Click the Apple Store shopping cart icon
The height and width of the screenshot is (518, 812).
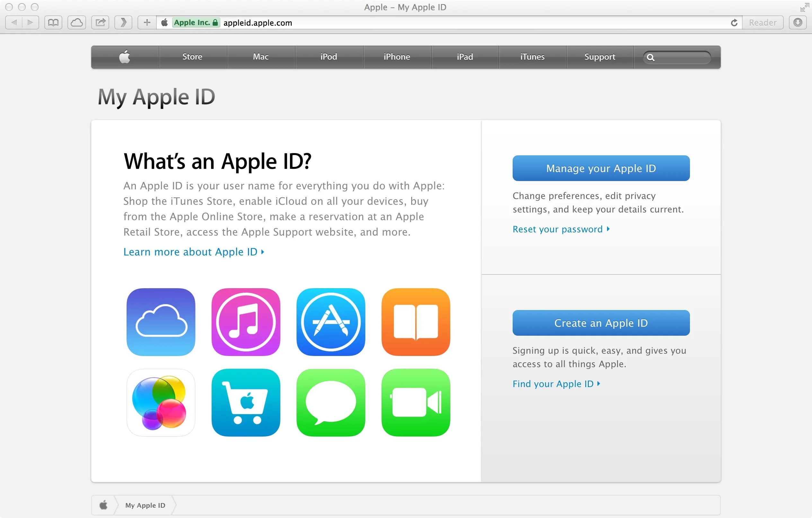[x=246, y=402]
